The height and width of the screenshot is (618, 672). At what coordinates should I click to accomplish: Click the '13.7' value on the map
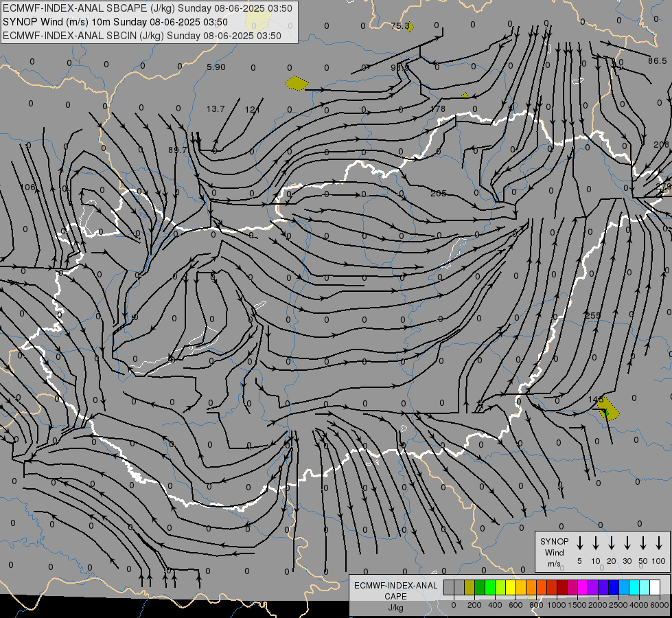click(x=216, y=109)
